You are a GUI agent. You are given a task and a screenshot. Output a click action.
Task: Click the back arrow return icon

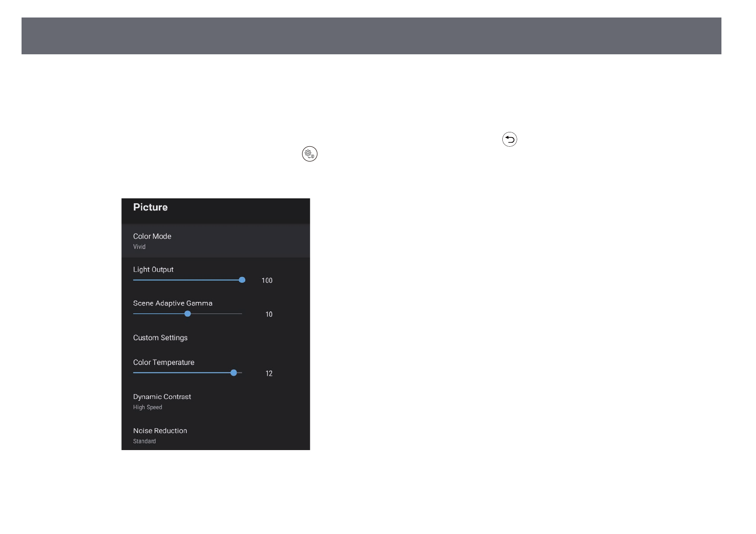(510, 140)
